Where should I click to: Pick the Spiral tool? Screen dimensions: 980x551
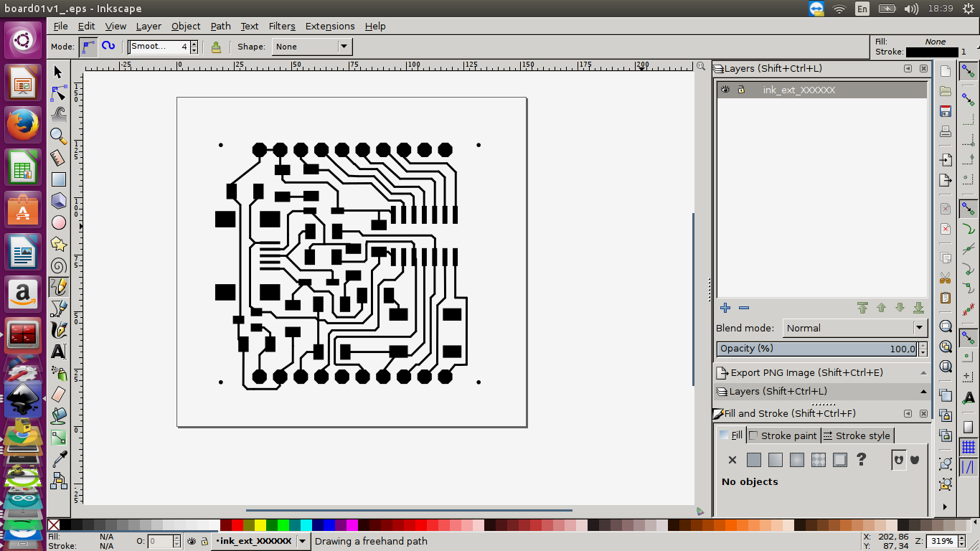tap(59, 266)
